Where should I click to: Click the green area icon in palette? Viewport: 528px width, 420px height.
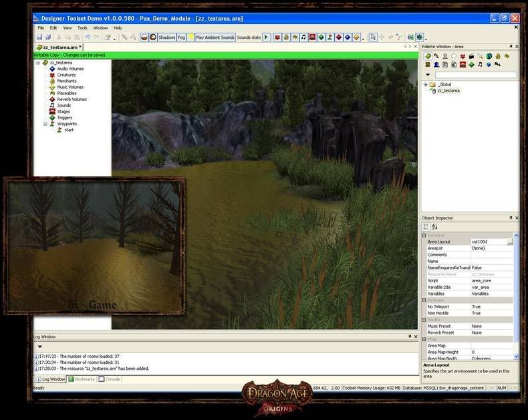point(428,56)
